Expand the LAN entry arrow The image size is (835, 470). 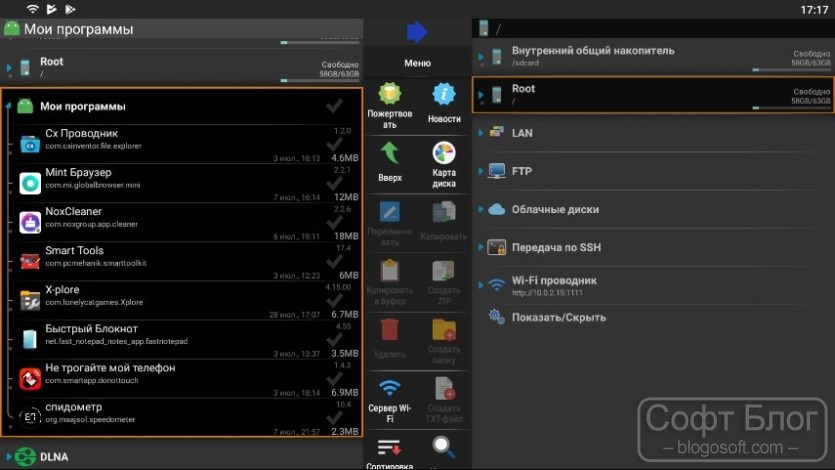[x=481, y=133]
